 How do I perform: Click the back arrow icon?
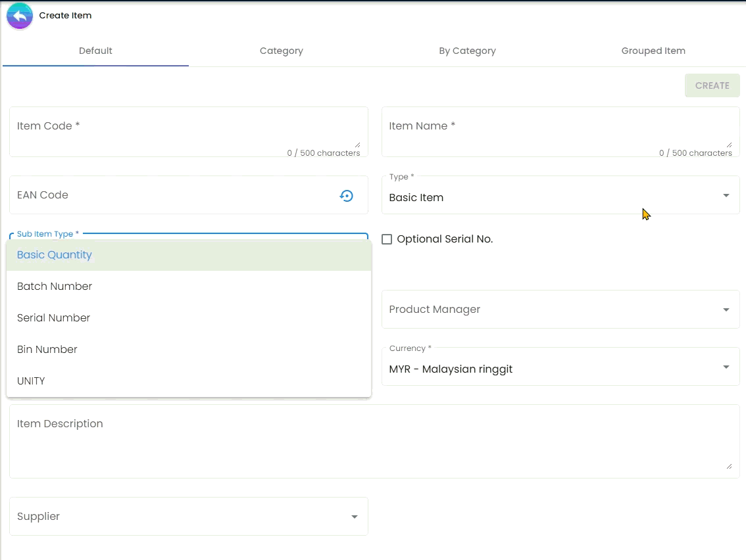pos(20,16)
